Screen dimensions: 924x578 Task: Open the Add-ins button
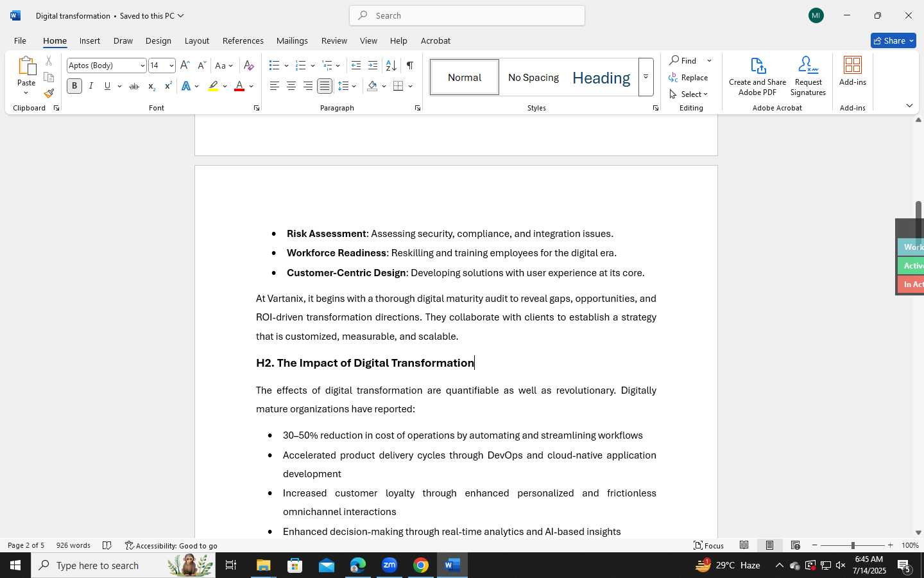click(853, 71)
